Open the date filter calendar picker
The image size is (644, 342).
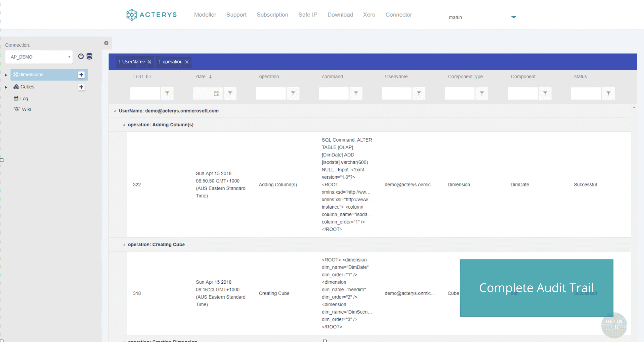(x=216, y=93)
